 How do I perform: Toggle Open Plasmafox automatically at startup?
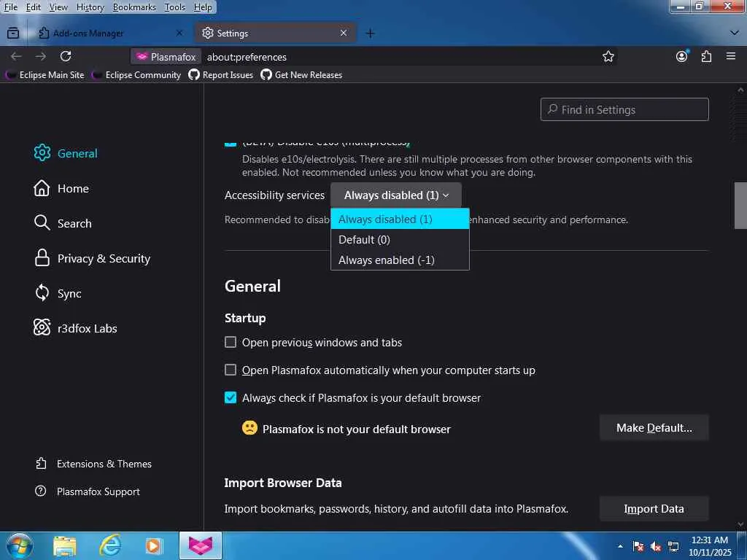pos(231,370)
